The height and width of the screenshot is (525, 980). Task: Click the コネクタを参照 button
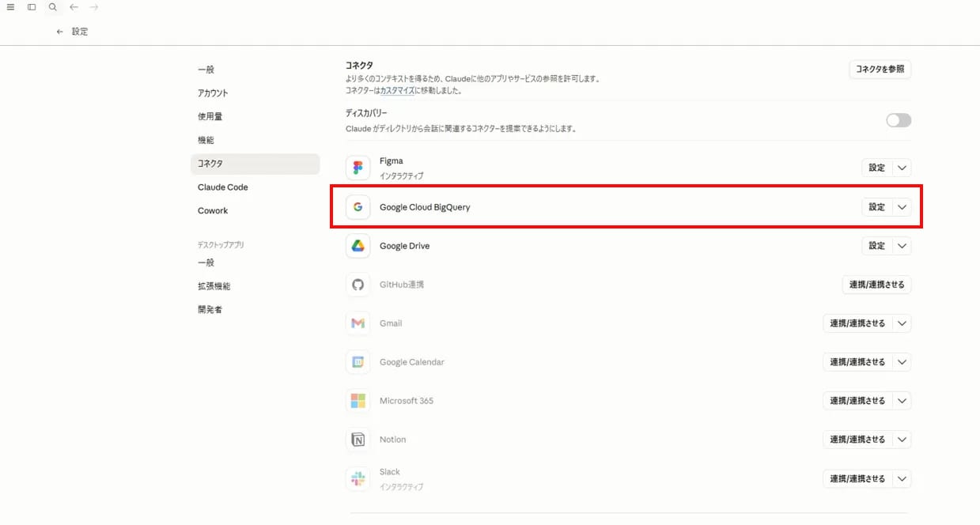[x=880, y=70]
